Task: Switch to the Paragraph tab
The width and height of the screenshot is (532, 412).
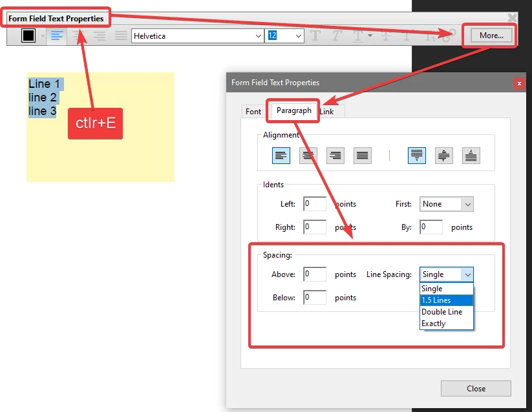Action: click(x=294, y=110)
